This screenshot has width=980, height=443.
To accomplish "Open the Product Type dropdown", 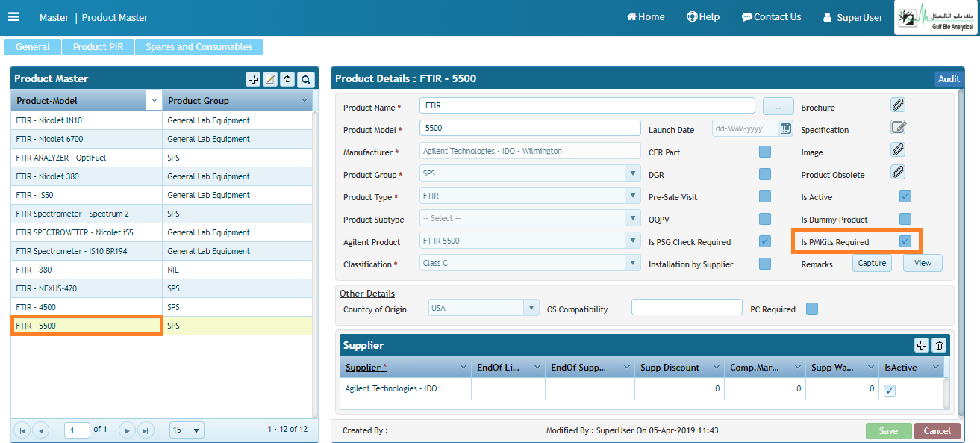I will pyautogui.click(x=634, y=196).
